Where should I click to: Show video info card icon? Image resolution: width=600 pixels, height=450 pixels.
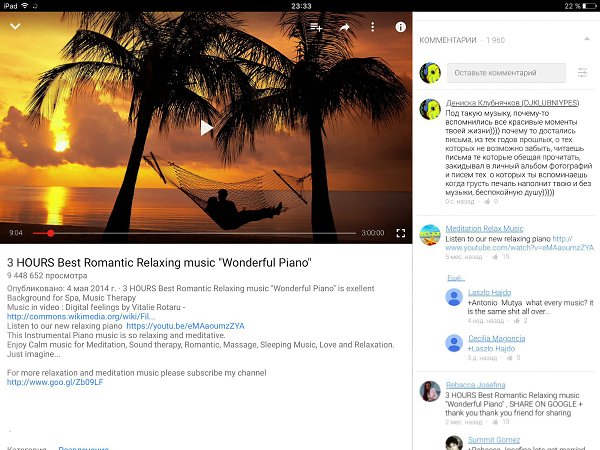pyautogui.click(x=400, y=27)
